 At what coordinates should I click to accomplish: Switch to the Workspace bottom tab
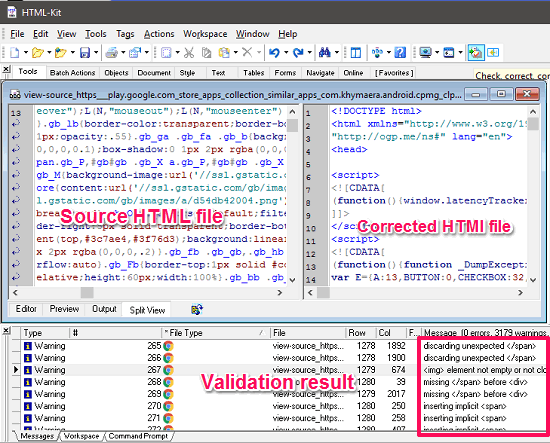(82, 436)
